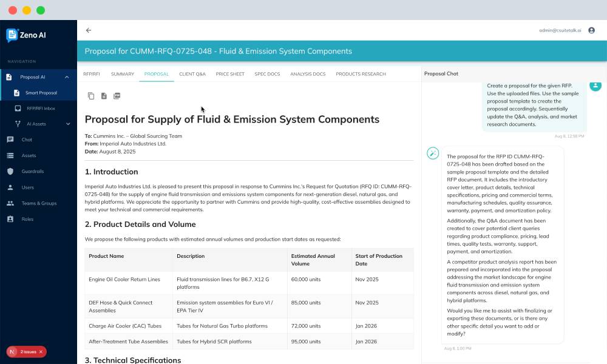Click the 1. Introduction heading
The image size is (607, 364).
click(111, 172)
